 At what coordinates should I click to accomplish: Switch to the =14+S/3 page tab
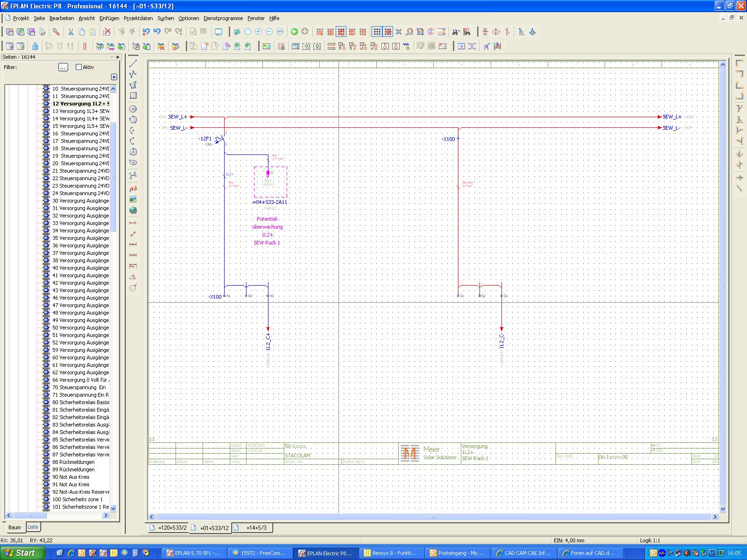(252, 528)
